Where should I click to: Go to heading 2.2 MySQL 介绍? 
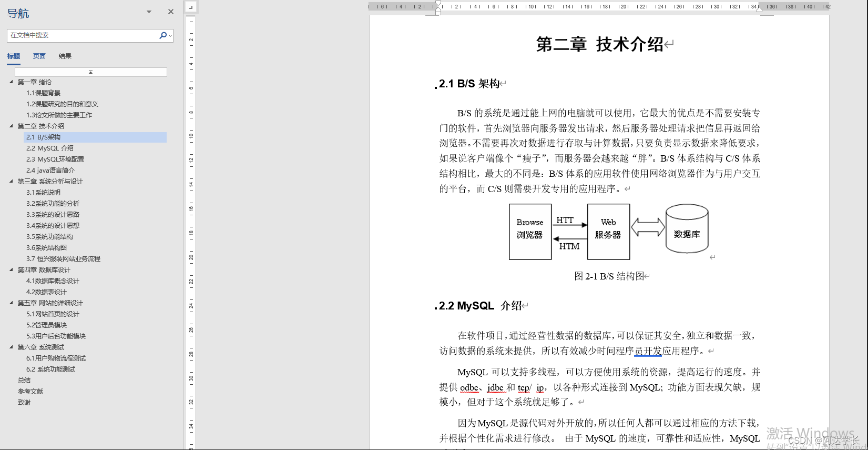50,148
